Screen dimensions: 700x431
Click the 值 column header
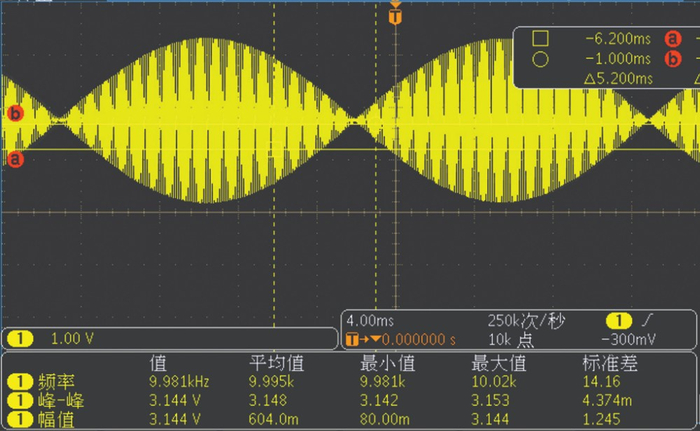[158, 363]
